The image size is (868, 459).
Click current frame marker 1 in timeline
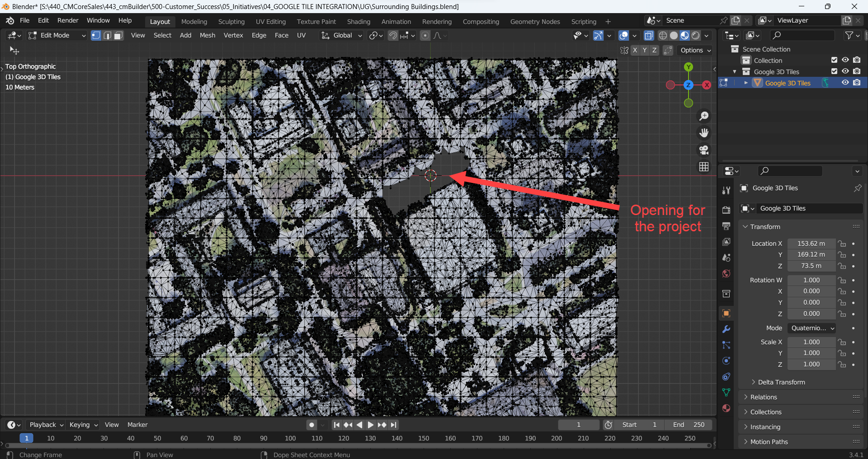click(27, 438)
